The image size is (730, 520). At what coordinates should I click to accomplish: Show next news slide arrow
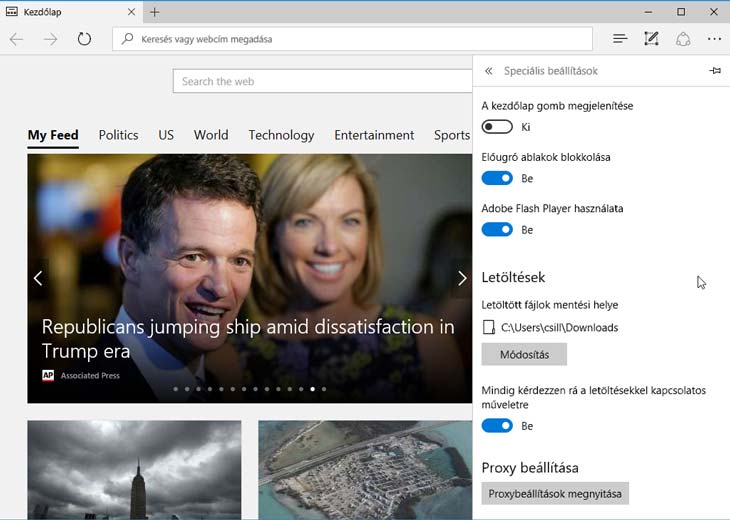(x=461, y=278)
